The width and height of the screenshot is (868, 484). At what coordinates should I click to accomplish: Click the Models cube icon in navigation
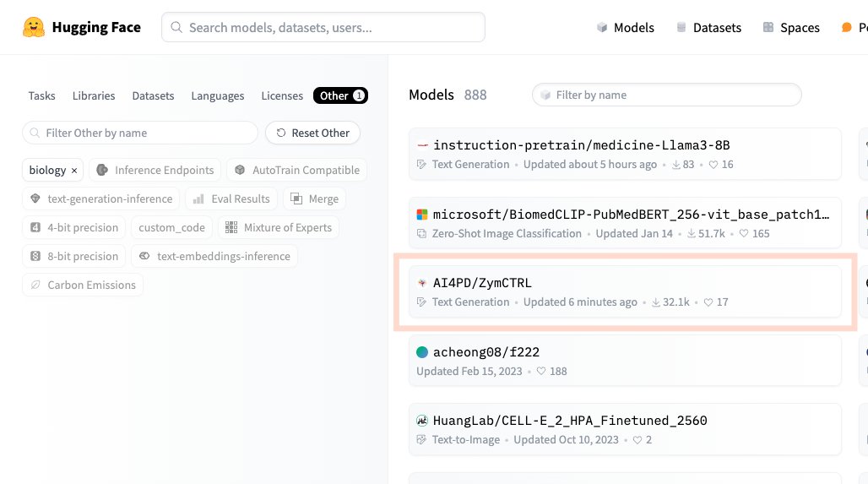[602, 27]
